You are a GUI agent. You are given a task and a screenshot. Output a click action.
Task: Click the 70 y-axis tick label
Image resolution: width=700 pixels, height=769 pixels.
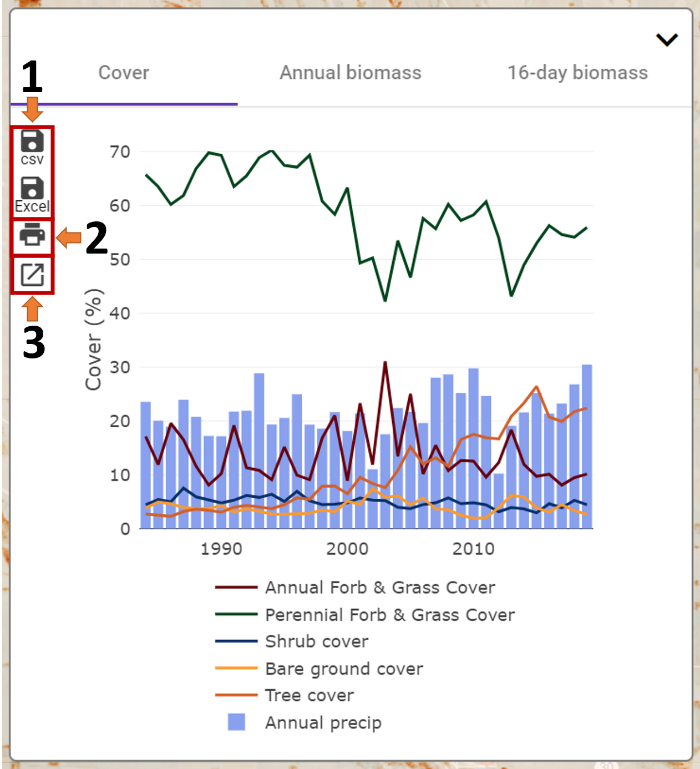coord(120,151)
